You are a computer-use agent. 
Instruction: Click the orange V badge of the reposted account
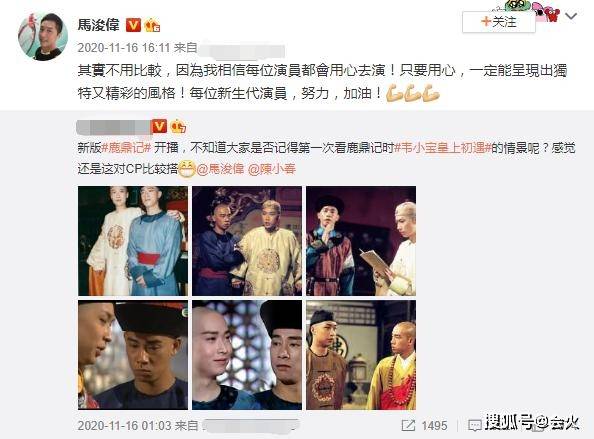coord(159,127)
